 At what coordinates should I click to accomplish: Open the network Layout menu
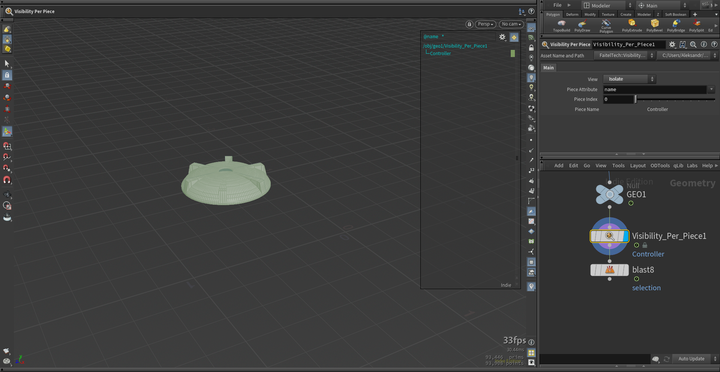(x=638, y=166)
